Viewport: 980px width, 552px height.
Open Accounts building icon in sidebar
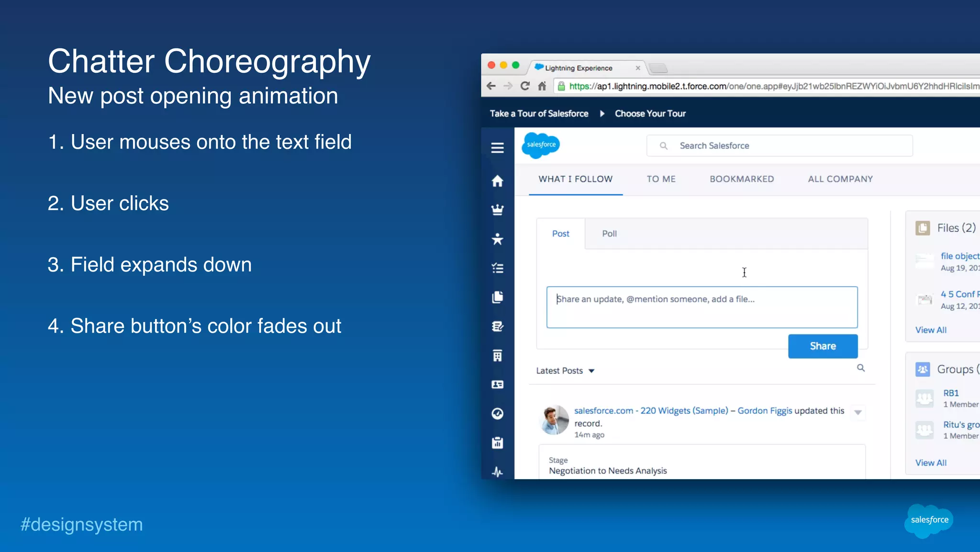(497, 355)
